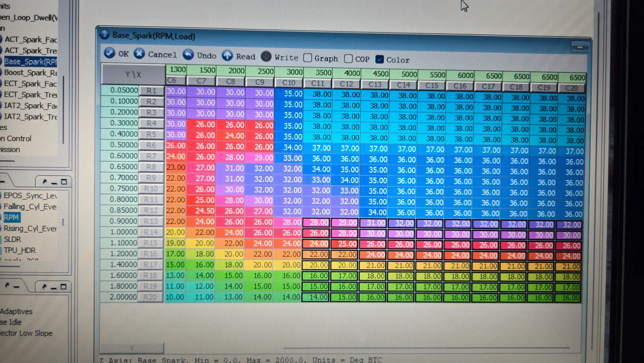The width and height of the screenshot is (644, 363).
Task: Click row header R14
Action: pyautogui.click(x=150, y=232)
